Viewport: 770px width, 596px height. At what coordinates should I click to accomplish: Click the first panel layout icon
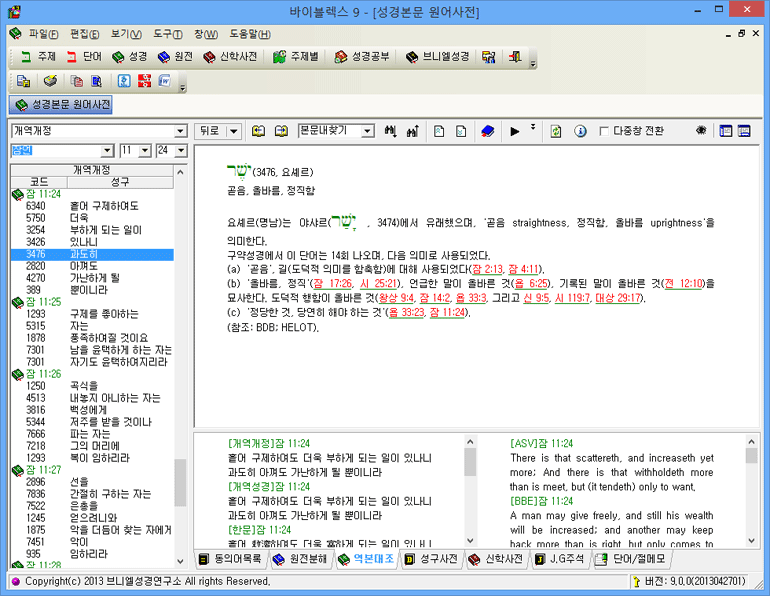coord(725,131)
